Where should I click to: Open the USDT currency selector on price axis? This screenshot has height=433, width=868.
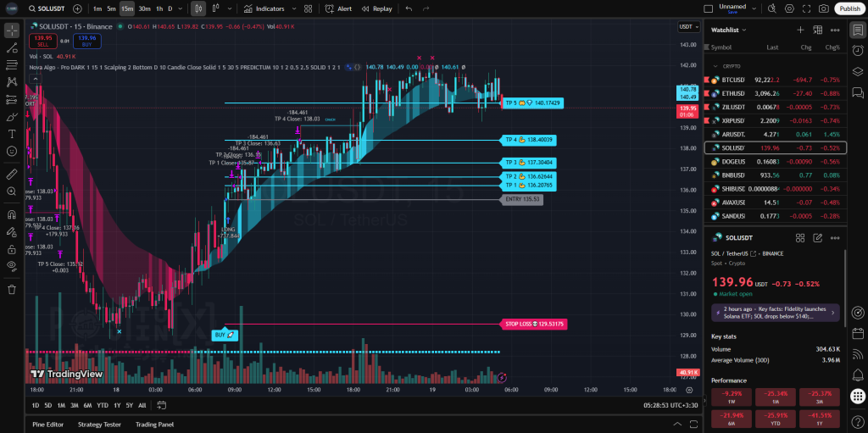[x=687, y=26]
